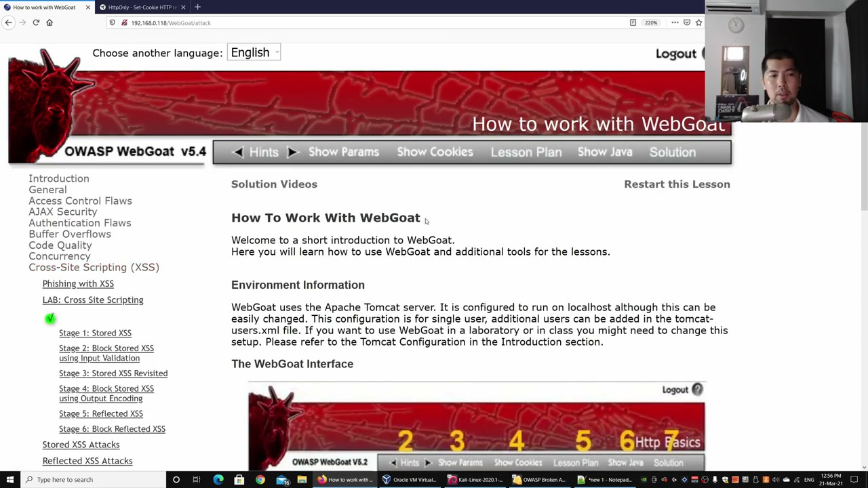868x488 pixels.
Task: Switch to the HttpOnly Set-Cookie tab
Action: [142, 7]
